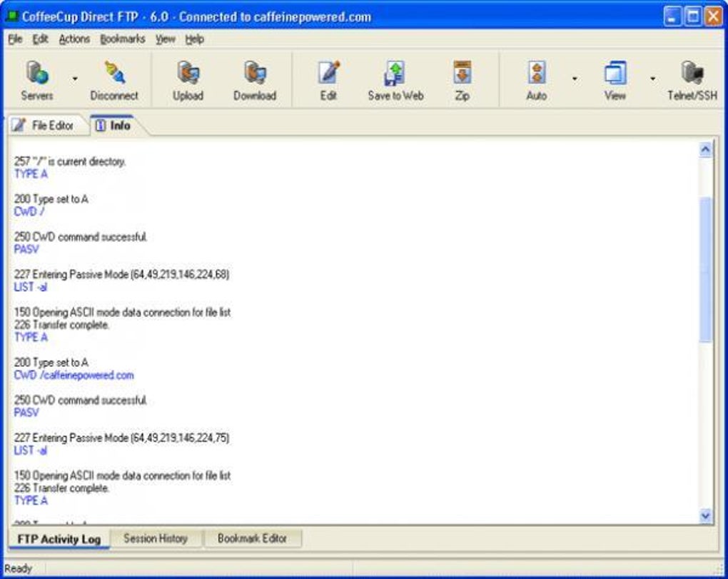This screenshot has width=728, height=579.
Task: Click the log scrollbar down arrow
Action: [705, 515]
